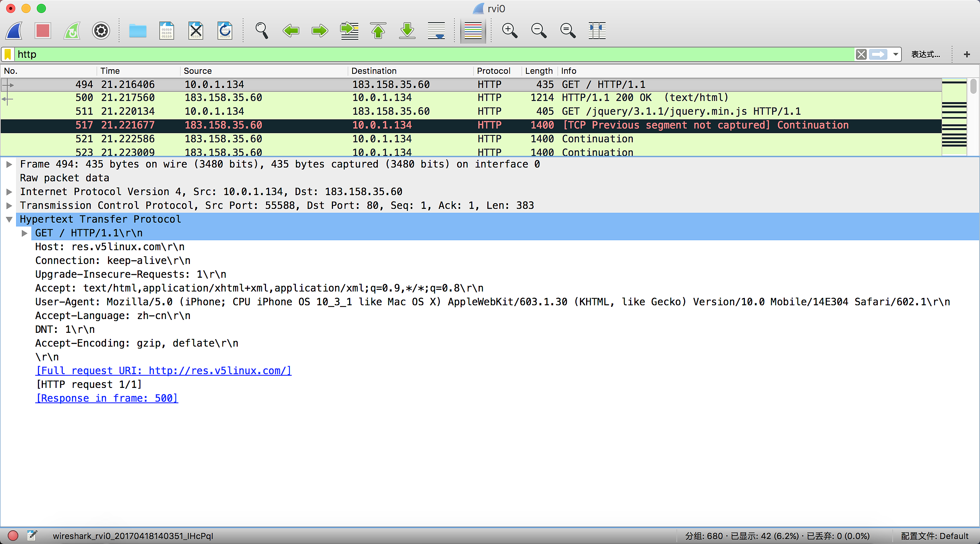
Task: Jump to last packet arrow icon
Action: click(x=407, y=31)
